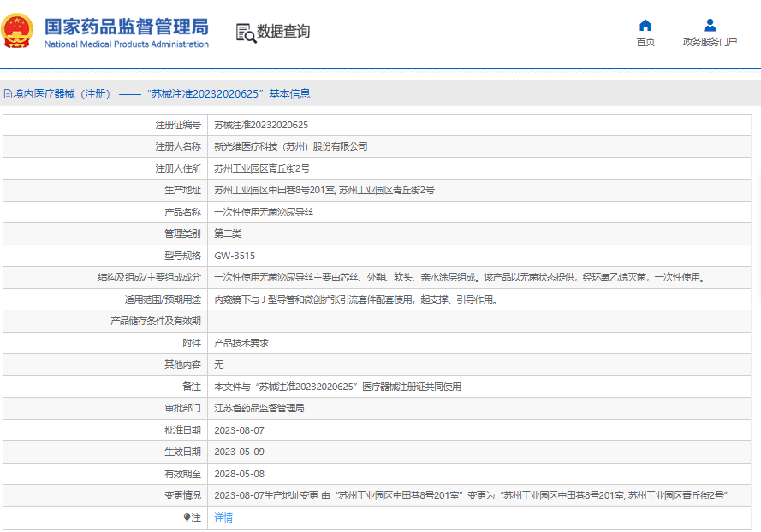Viewport: 761px width, 532px height.
Task: Click the 有效期至 label
Action: pyautogui.click(x=182, y=474)
